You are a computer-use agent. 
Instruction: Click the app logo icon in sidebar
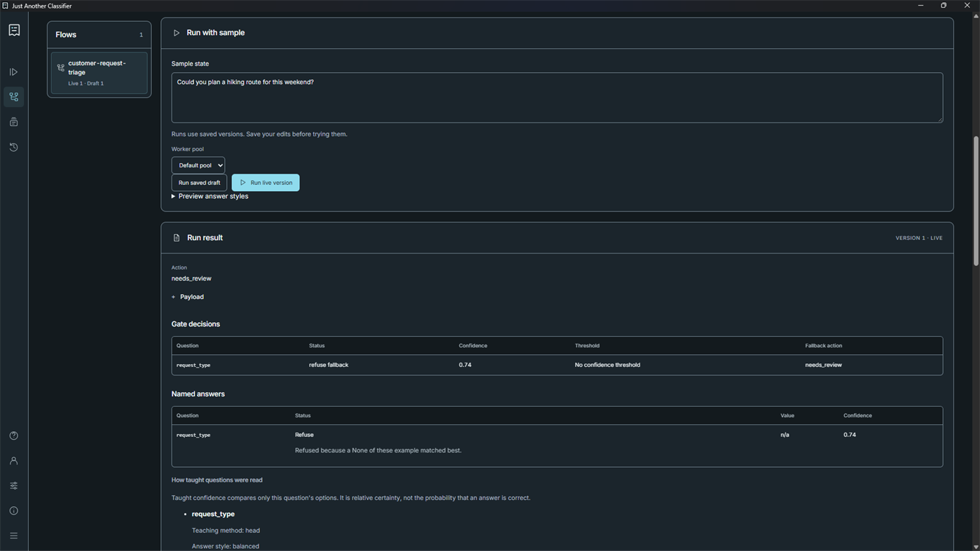pos(14,30)
